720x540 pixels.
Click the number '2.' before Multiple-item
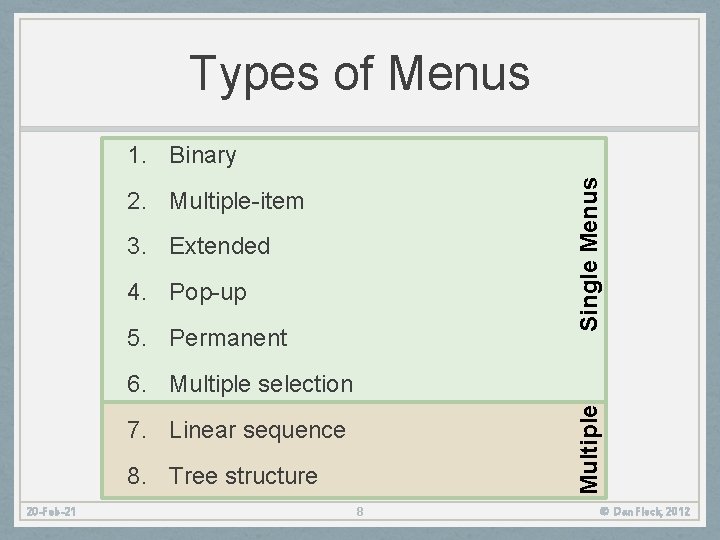click(139, 201)
